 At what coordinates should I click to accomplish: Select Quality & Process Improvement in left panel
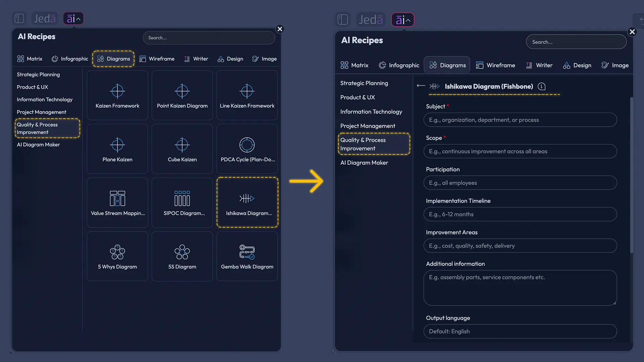(47, 128)
